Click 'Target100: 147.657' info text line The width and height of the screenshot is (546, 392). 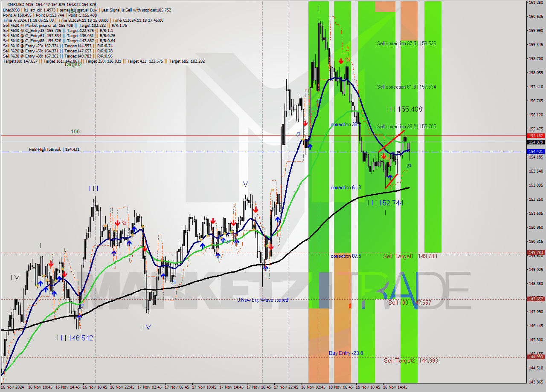point(104,61)
